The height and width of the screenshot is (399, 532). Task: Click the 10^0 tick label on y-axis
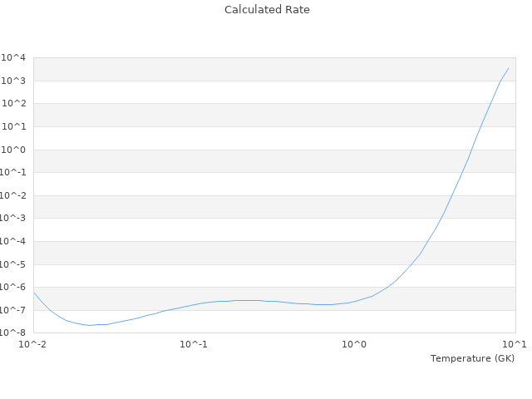coord(14,150)
